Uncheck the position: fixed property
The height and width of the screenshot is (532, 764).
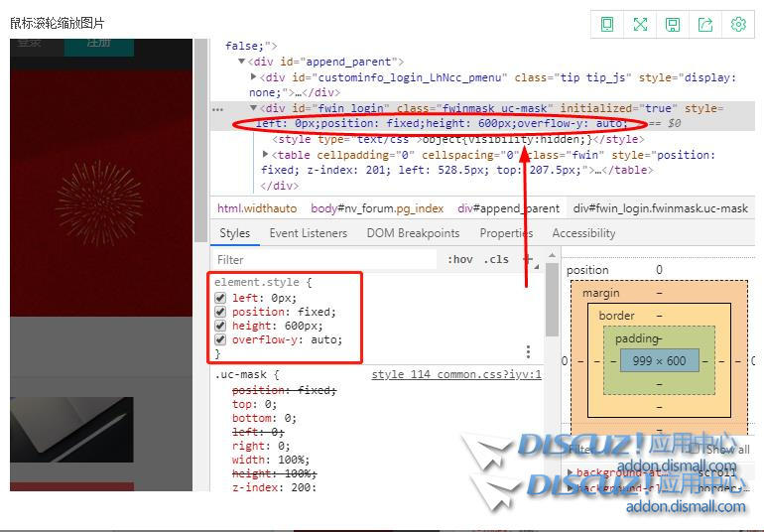[x=220, y=312]
